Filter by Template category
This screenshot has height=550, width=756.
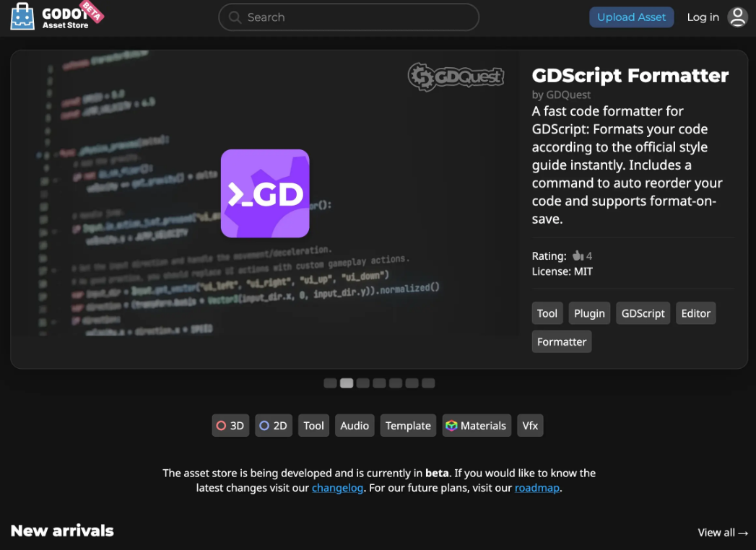click(408, 426)
